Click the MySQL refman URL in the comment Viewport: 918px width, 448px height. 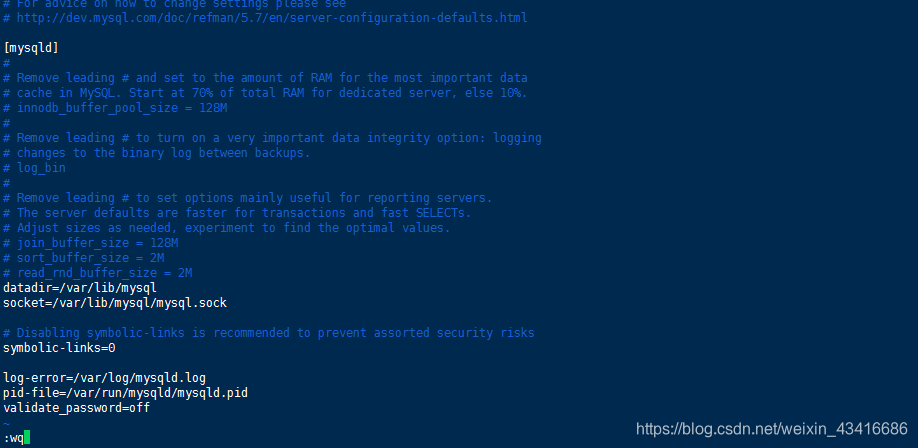tap(272, 18)
